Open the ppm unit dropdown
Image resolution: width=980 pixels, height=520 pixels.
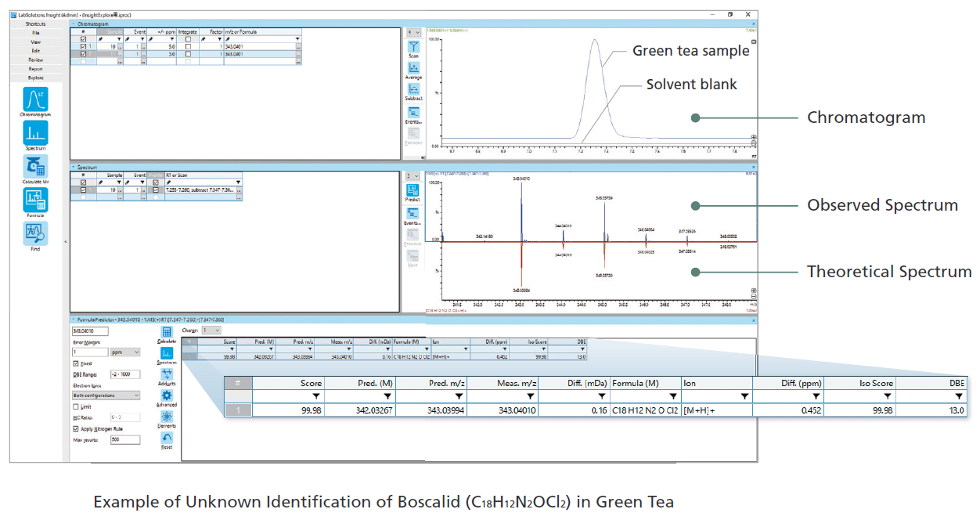125,352
